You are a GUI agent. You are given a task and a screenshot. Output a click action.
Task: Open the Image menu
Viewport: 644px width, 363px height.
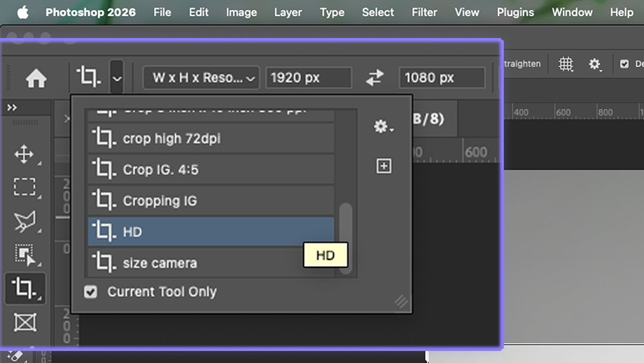click(x=241, y=13)
